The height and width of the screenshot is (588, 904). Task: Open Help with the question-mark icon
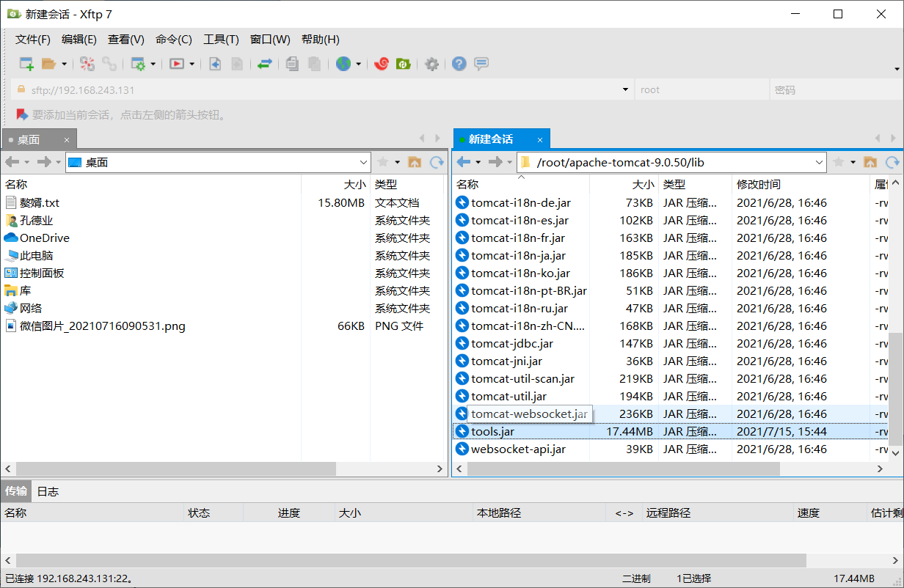point(459,64)
